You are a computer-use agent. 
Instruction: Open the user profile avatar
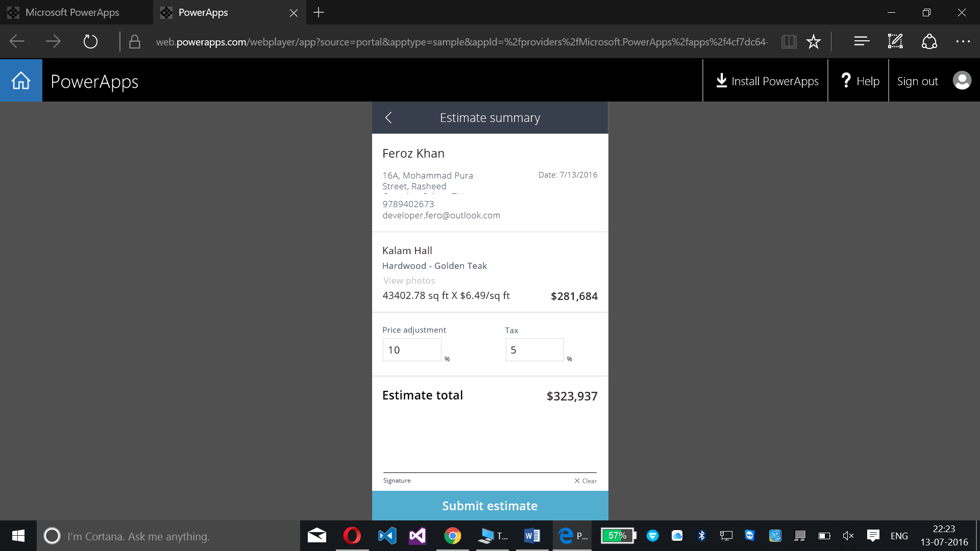pos(962,81)
